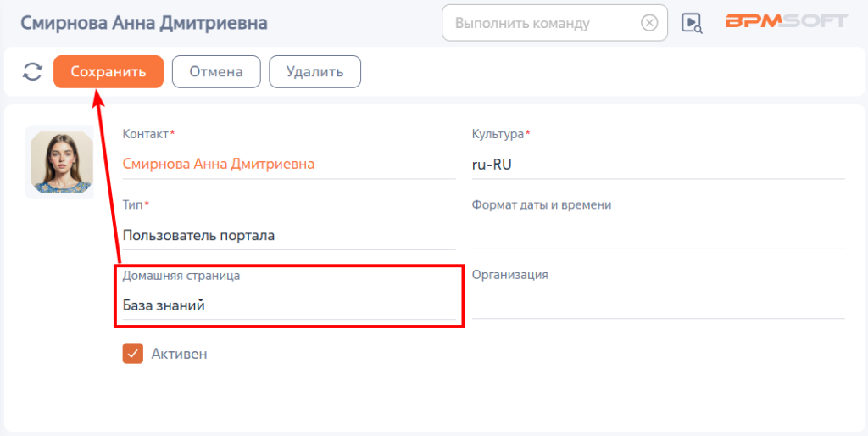Save the user with Сохранить
The image size is (868, 436).
coord(108,71)
